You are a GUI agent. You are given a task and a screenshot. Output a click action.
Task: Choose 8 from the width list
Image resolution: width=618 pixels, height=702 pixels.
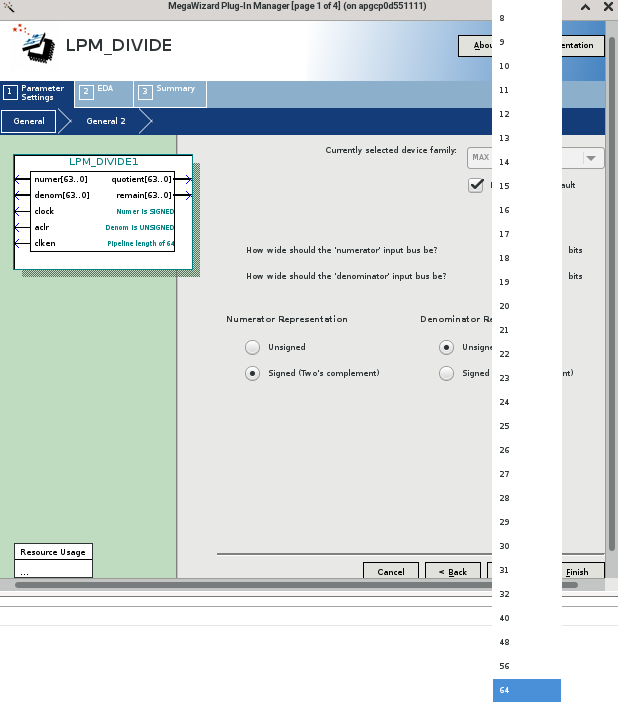(527, 18)
